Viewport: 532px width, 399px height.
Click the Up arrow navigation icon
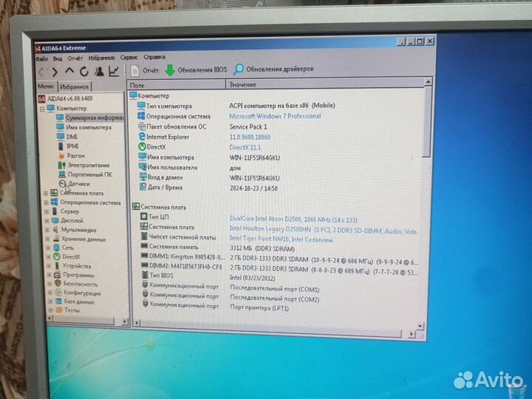70,72
